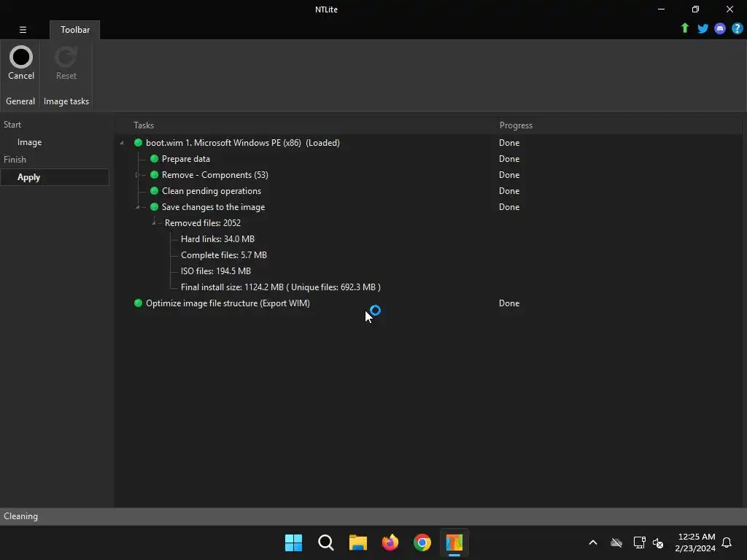Launch Firefox from taskbar
747x560 pixels.
[x=390, y=542]
